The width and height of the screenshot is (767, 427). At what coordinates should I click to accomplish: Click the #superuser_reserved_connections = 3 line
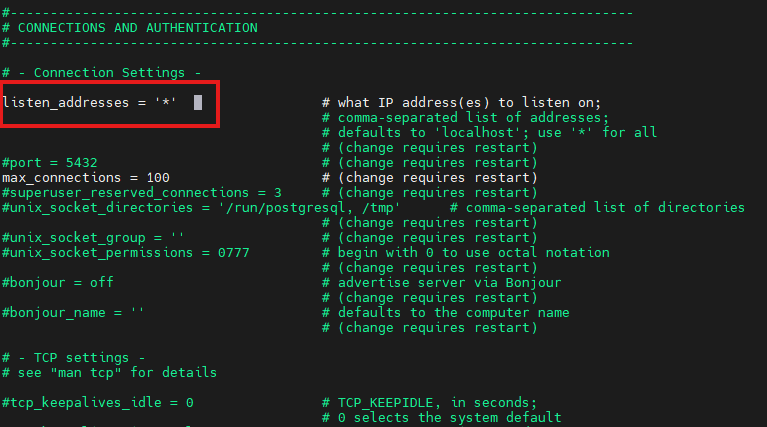point(141,192)
